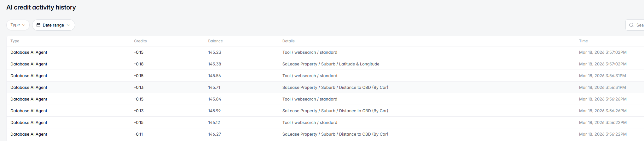This screenshot has width=644, height=141.
Task: Open the Latitude & Longitude details entry
Action: click(x=331, y=64)
